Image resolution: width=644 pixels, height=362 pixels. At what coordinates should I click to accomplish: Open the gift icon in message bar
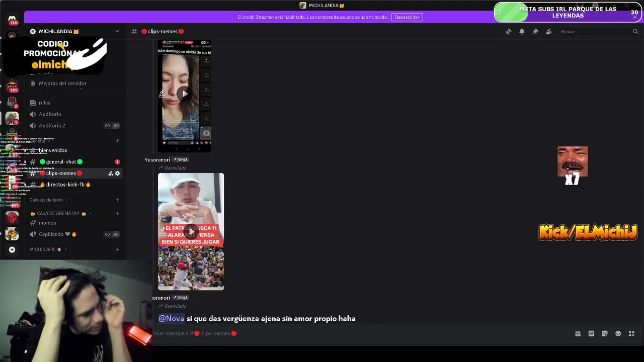coord(578,333)
